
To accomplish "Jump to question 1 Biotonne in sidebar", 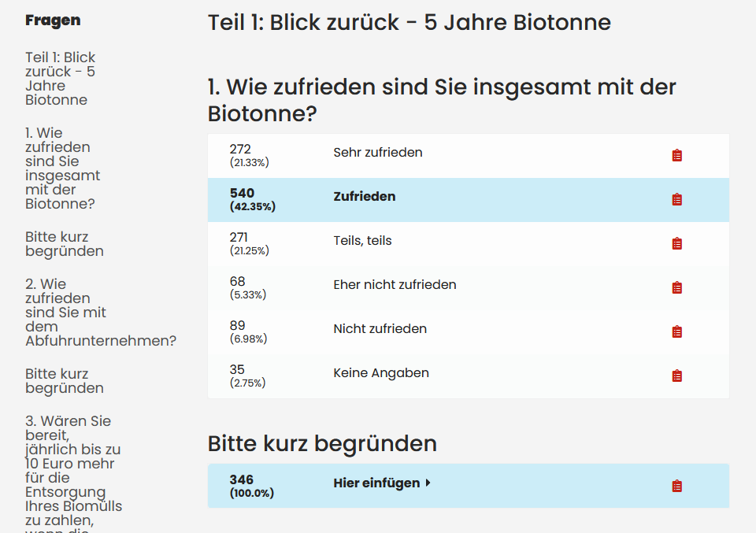I will [62, 168].
